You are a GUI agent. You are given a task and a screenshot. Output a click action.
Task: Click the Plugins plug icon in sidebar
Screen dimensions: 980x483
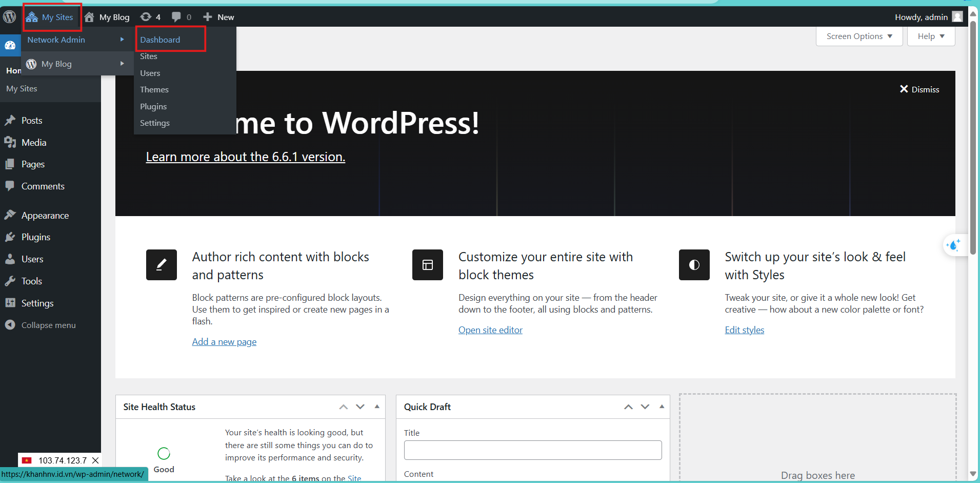pos(10,237)
